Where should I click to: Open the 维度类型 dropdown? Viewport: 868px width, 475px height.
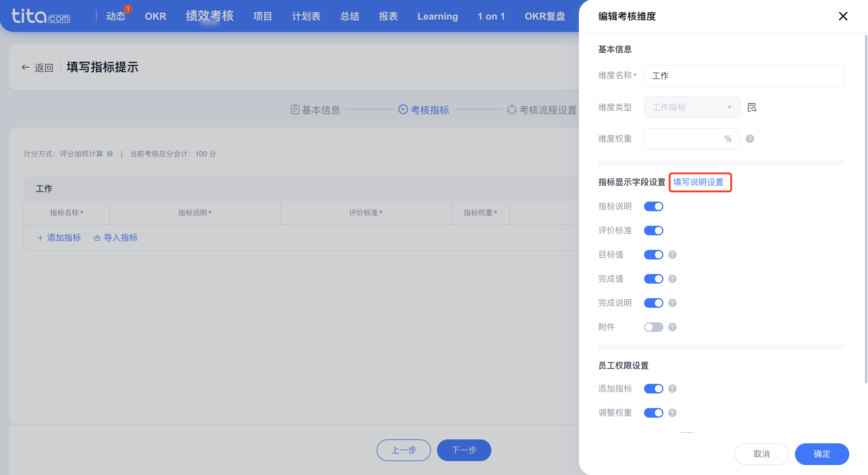click(x=692, y=107)
